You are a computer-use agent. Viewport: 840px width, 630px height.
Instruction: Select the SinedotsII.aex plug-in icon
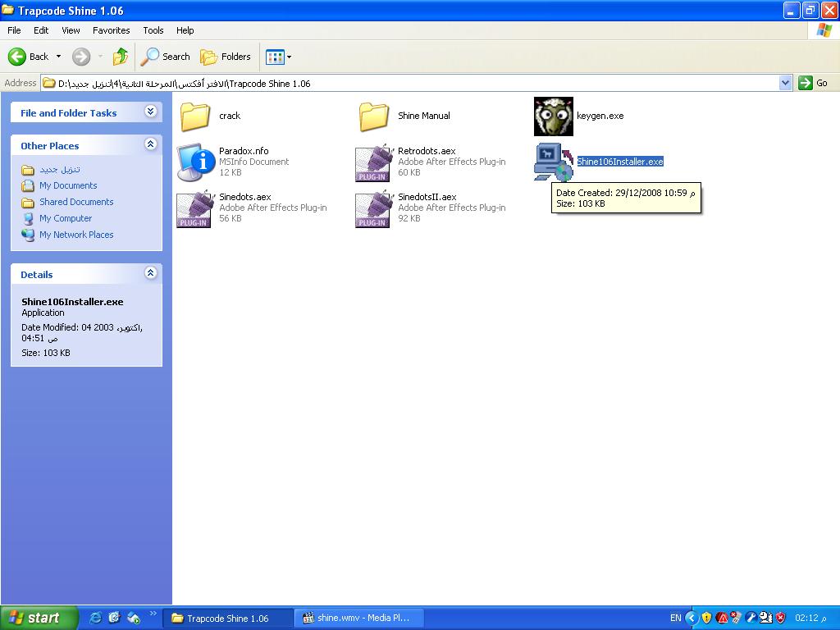coord(374,208)
